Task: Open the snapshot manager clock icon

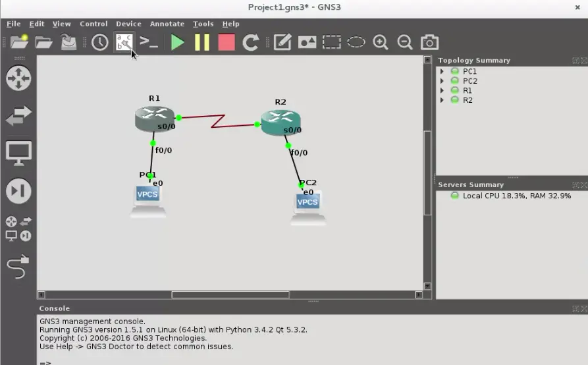Action: [x=99, y=42]
